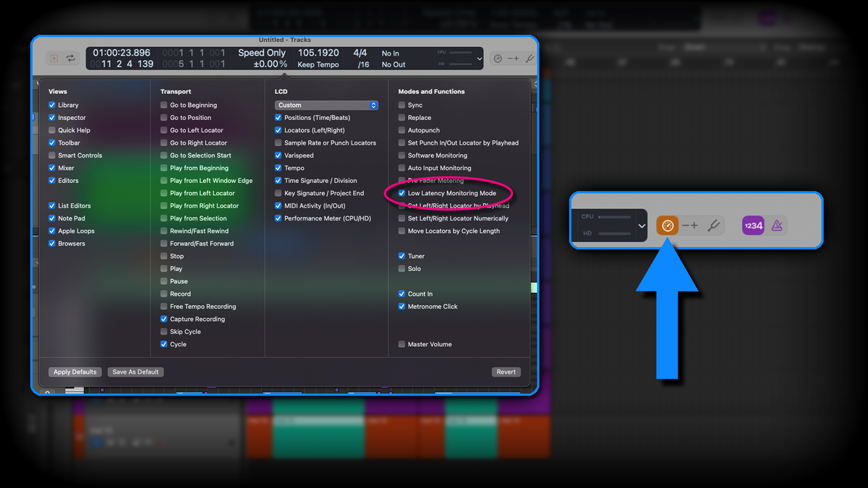Image resolution: width=868 pixels, height=488 pixels.
Task: Uncheck Low Latency Monitoring Mode
Action: pyautogui.click(x=403, y=193)
